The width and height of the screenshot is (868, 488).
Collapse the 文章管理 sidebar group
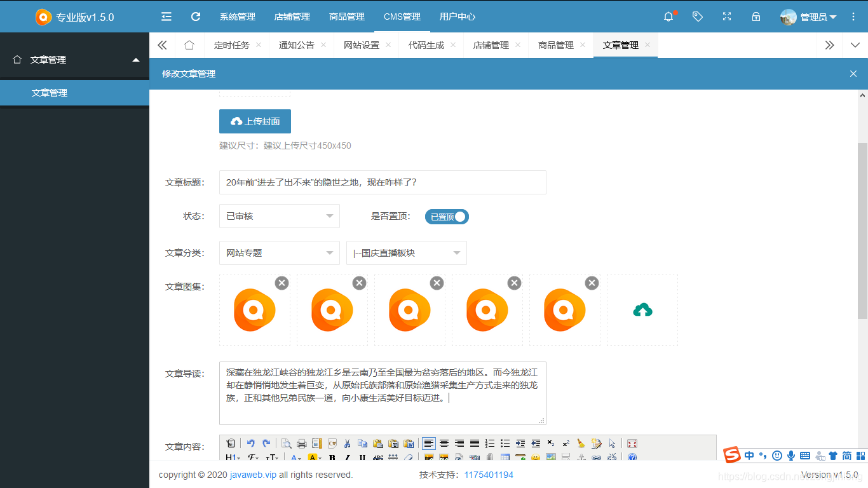(x=74, y=60)
